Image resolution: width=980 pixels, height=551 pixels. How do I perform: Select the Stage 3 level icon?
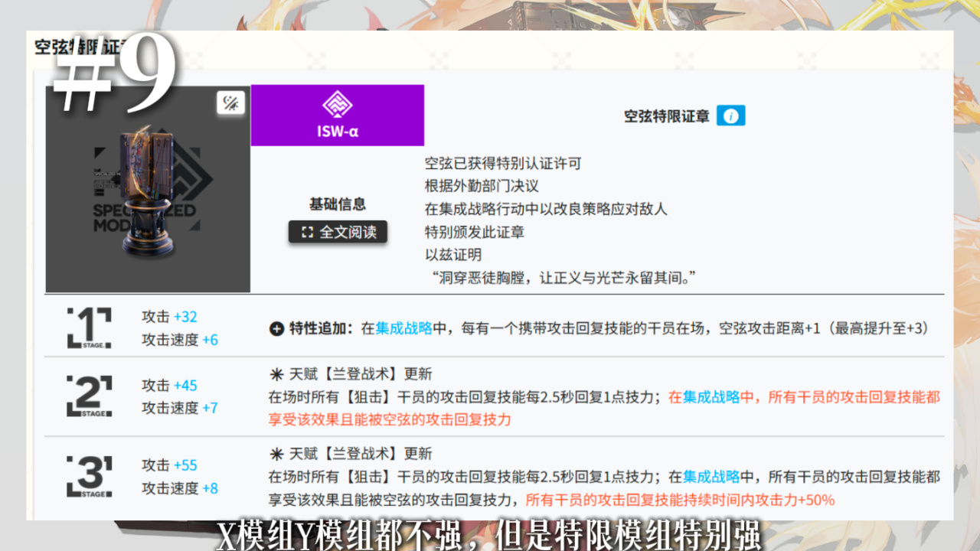[x=89, y=476]
